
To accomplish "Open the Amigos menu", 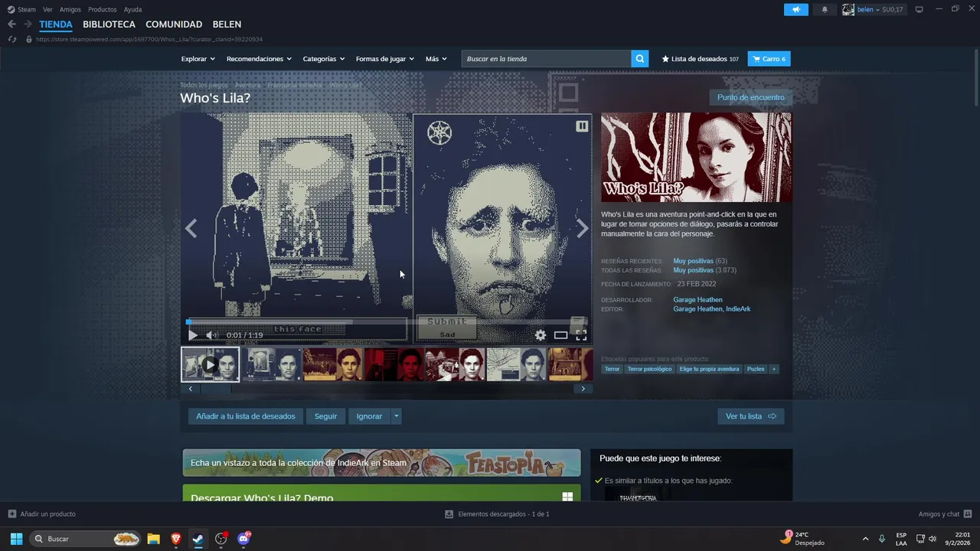I will coord(70,9).
